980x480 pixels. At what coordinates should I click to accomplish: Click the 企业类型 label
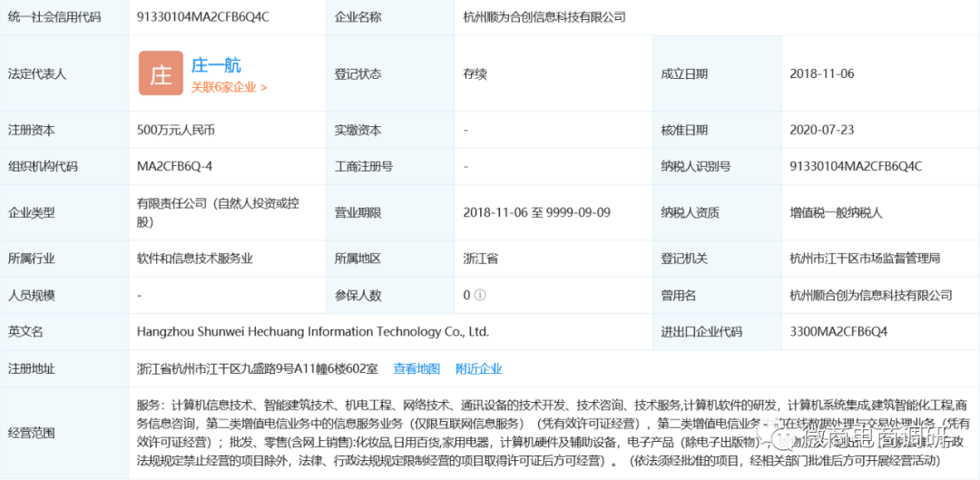tap(31, 212)
